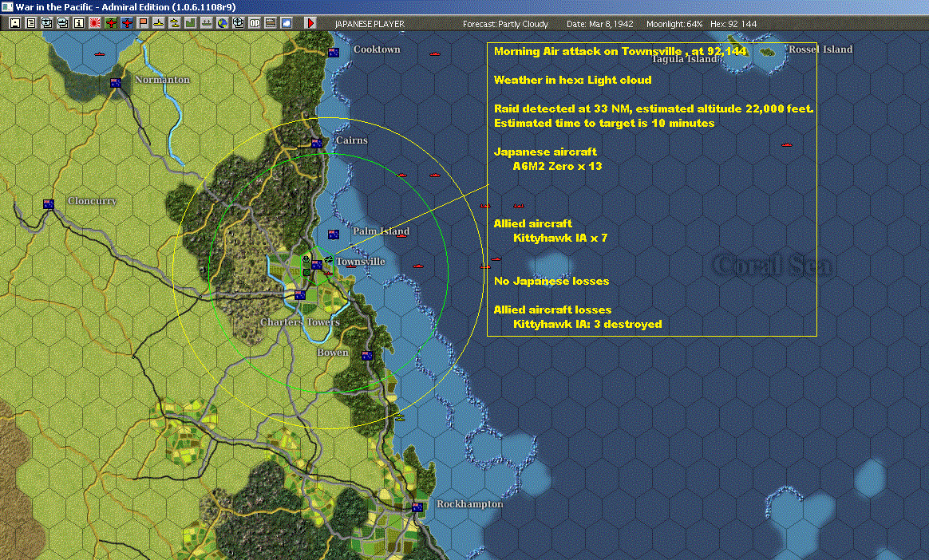
Task: Click 'Kittyhawk IA: 3 destroyed' loss entry
Action: 587,325
